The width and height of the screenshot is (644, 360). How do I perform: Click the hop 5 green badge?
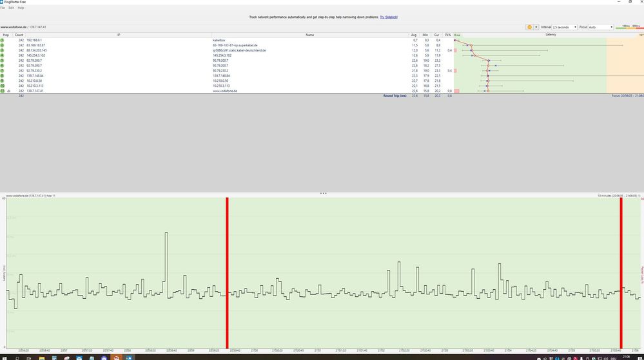pos(2,61)
